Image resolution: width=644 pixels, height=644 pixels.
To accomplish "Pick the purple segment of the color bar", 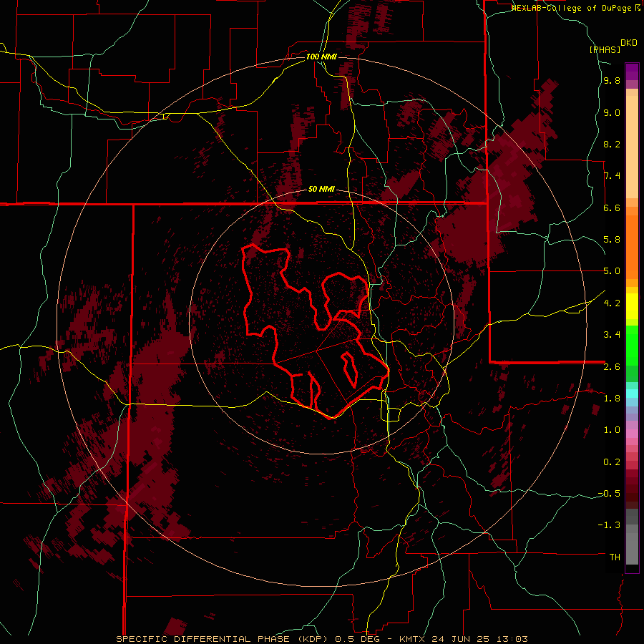I will tap(632, 72).
